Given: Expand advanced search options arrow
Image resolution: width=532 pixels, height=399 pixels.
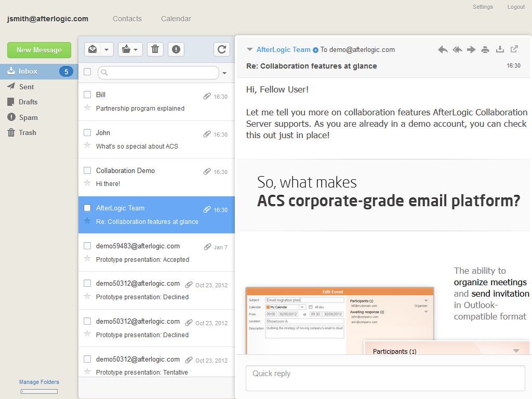Looking at the screenshot, I should click(224, 73).
